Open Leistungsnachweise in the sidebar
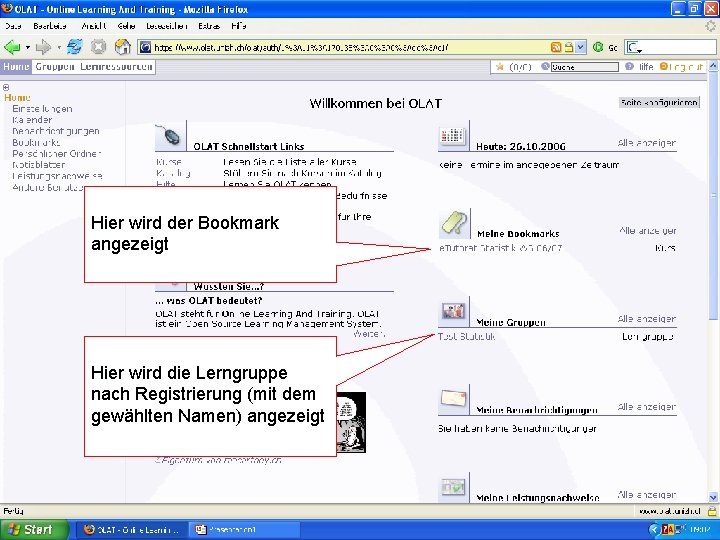This screenshot has width=720, height=540. pos(57,176)
